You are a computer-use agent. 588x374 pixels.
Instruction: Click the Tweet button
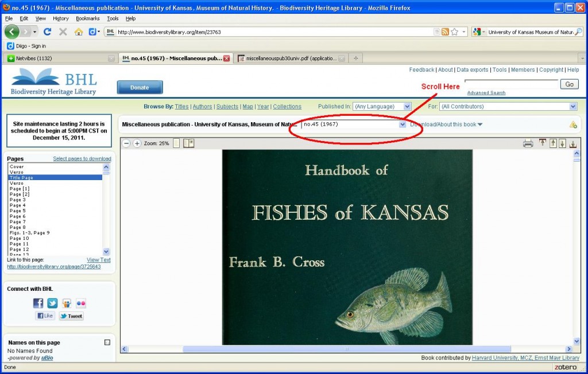click(71, 316)
